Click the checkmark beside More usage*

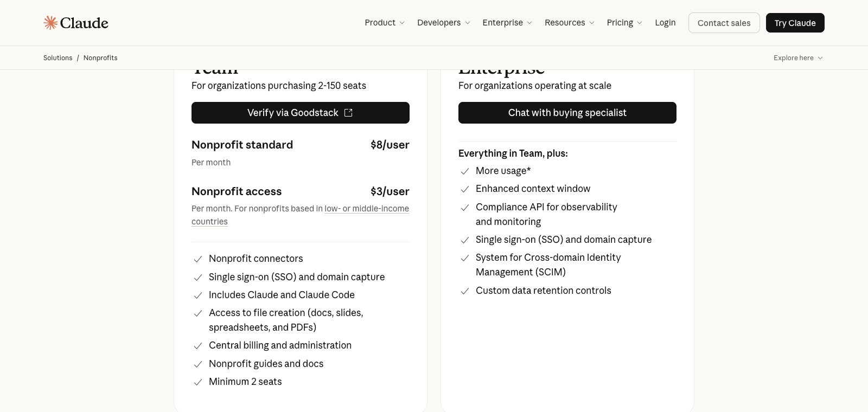click(x=465, y=171)
